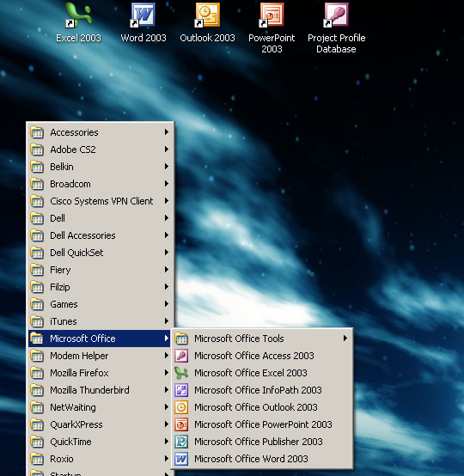Click the Microsoft Office Tools folder icon

click(x=181, y=339)
